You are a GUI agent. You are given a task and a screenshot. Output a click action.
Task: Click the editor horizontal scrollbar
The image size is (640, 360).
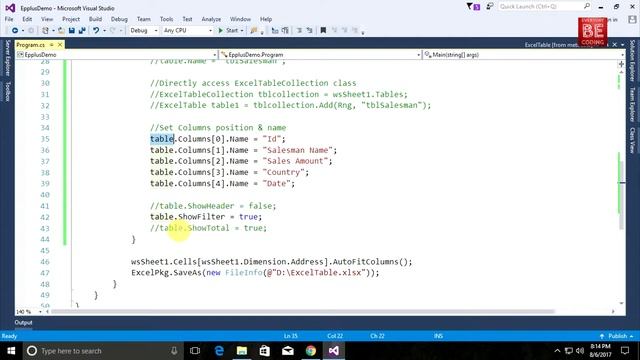[x=302, y=312]
